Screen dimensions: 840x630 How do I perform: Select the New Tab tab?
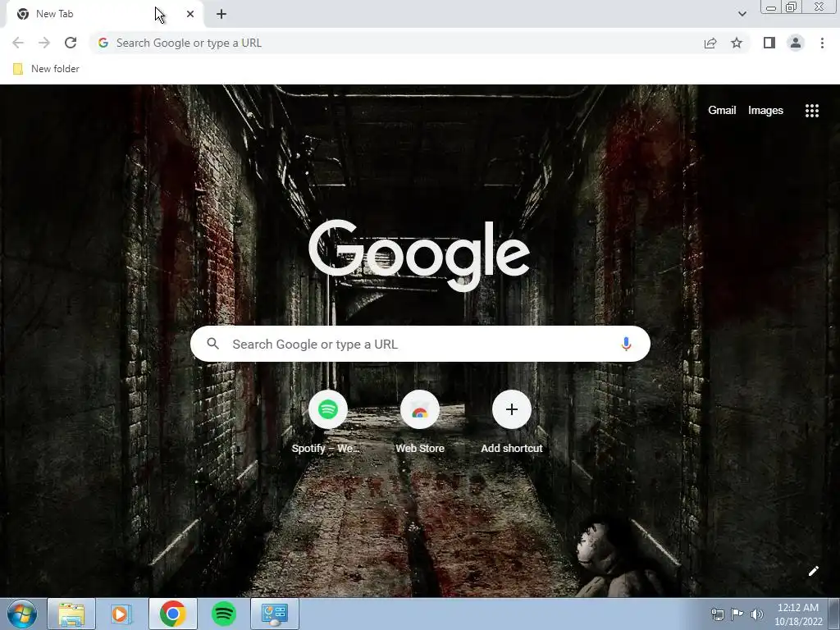(x=104, y=14)
